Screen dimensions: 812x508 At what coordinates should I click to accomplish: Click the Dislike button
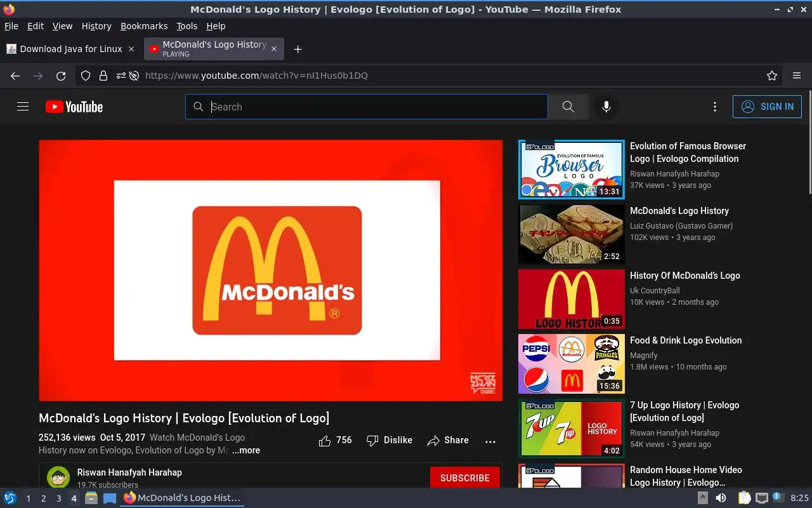click(x=390, y=440)
